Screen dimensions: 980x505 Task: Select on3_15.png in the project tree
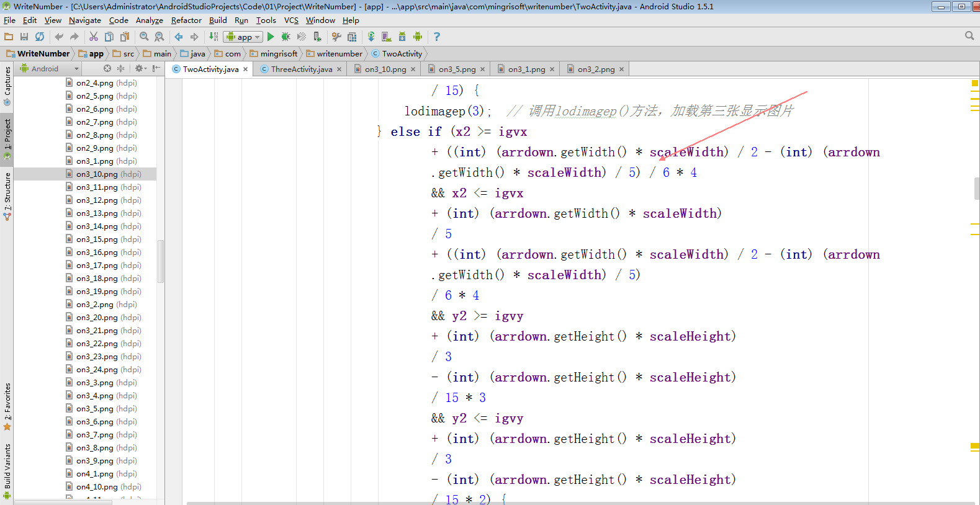tap(85, 239)
